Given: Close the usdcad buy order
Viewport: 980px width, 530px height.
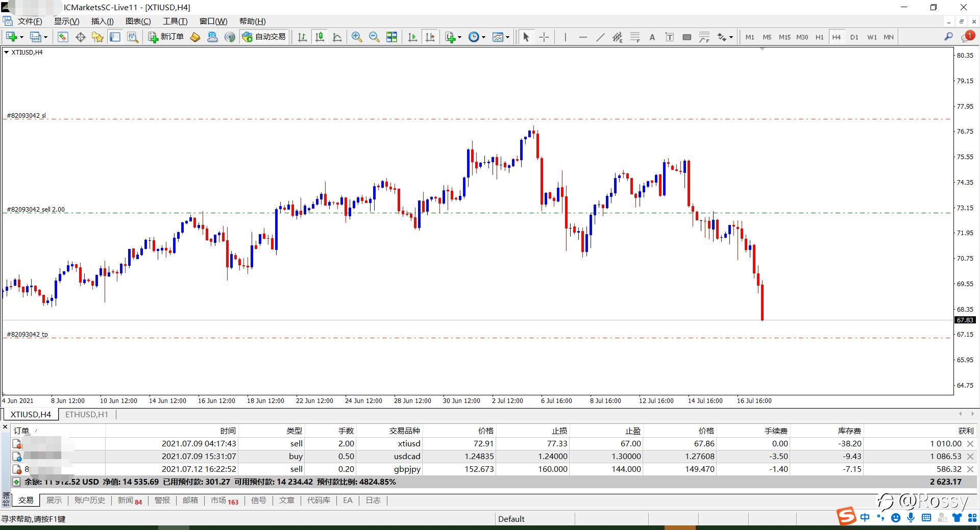Looking at the screenshot, I should [970, 457].
